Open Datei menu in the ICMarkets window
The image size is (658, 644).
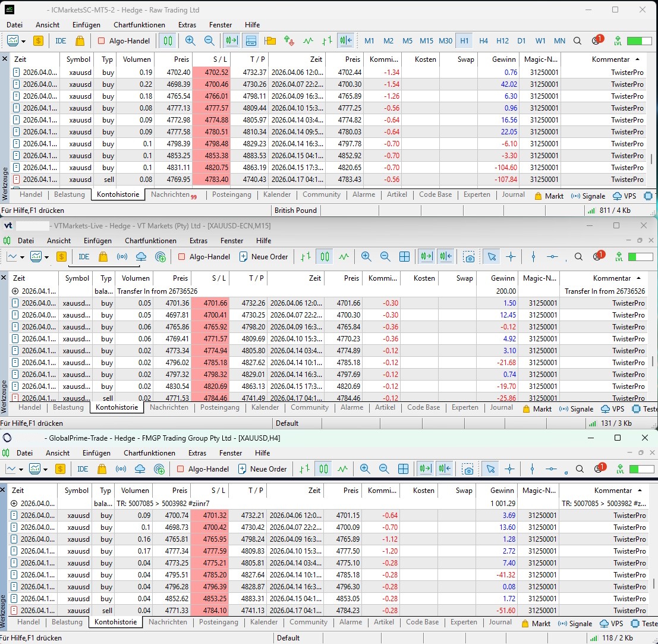(15, 25)
